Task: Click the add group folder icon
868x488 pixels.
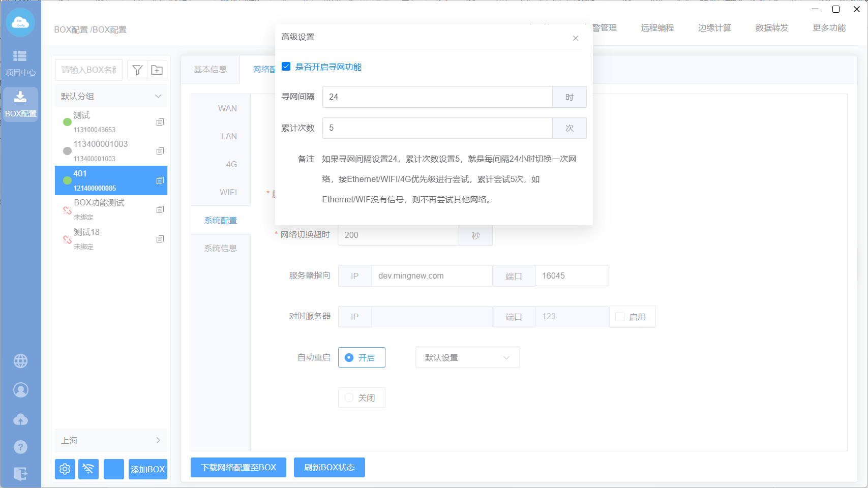Action: pyautogui.click(x=157, y=70)
